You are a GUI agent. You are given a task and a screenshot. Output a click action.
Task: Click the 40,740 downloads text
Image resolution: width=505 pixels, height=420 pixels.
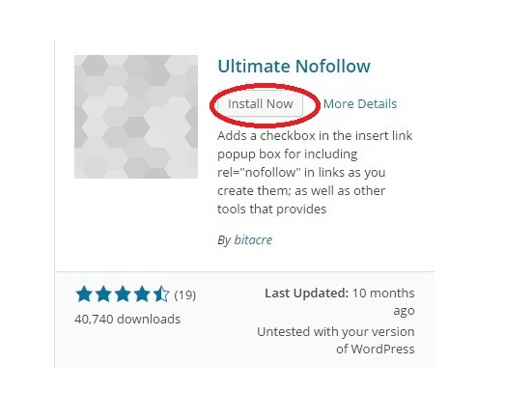click(x=127, y=320)
